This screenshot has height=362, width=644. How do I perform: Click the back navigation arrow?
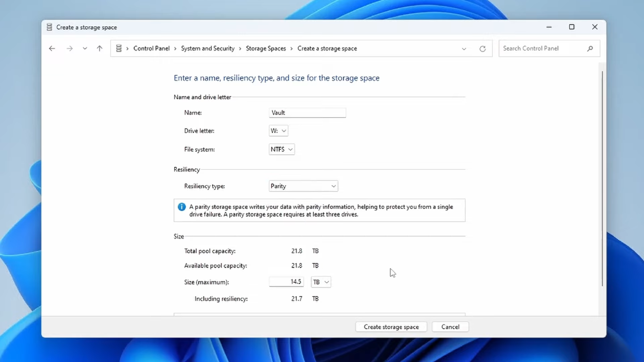52,48
